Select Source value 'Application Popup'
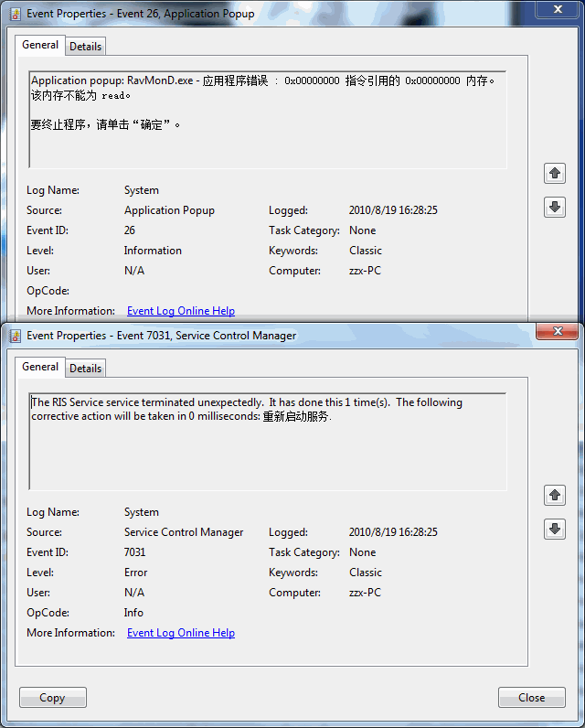This screenshot has width=585, height=728. pos(169,210)
